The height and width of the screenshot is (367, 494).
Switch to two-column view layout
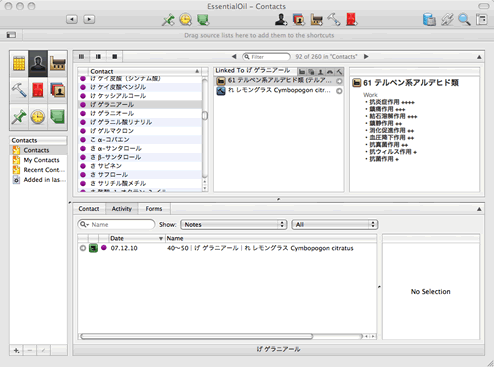tap(98, 57)
